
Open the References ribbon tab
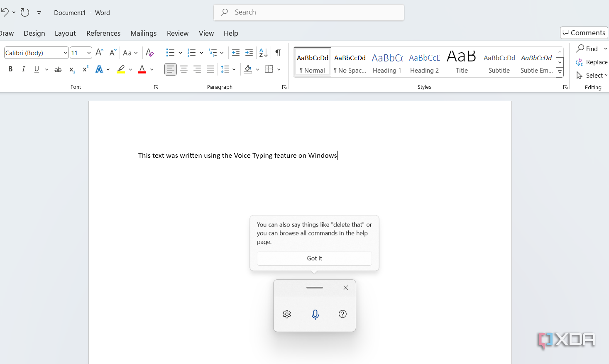click(103, 33)
